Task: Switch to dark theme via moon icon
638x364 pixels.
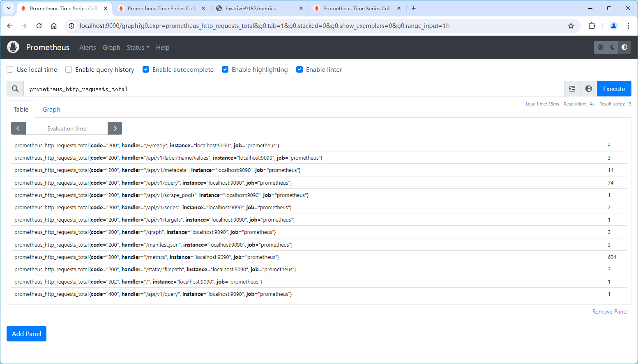Action: [x=613, y=47]
